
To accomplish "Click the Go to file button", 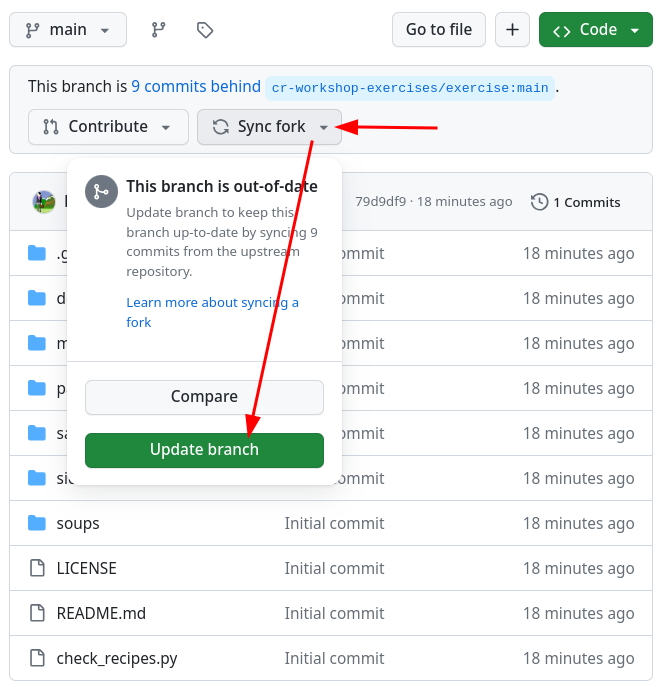I will tap(438, 30).
